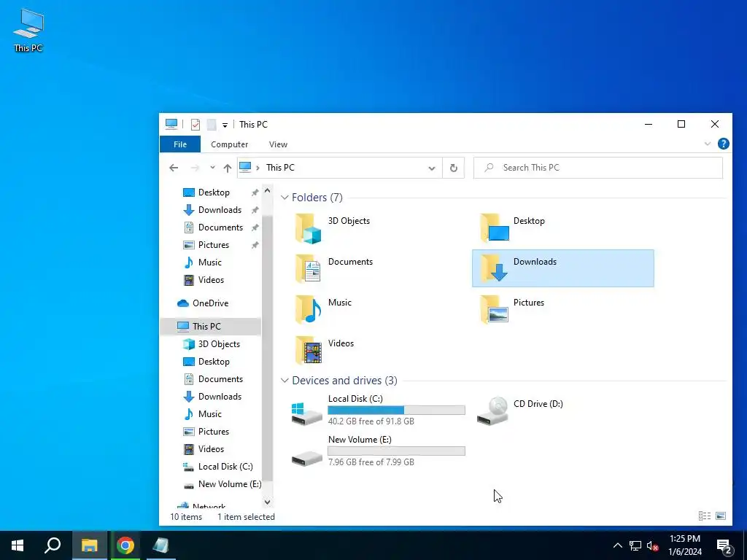The width and height of the screenshot is (747, 560).
Task: Open the File menu tab
Action: click(x=180, y=144)
